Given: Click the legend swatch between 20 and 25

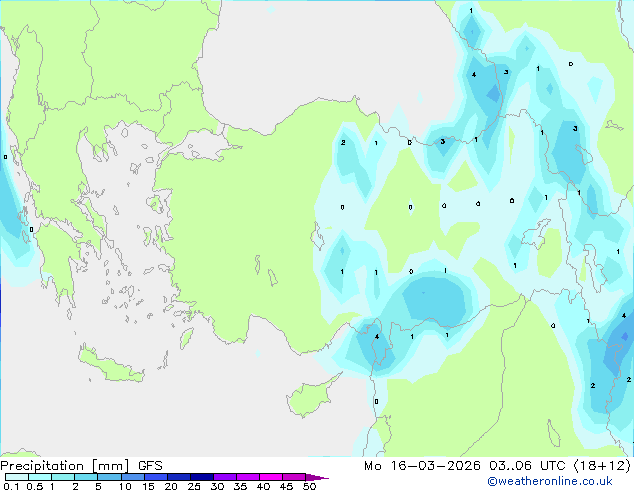Looking at the screenshot, I should [x=178, y=477].
